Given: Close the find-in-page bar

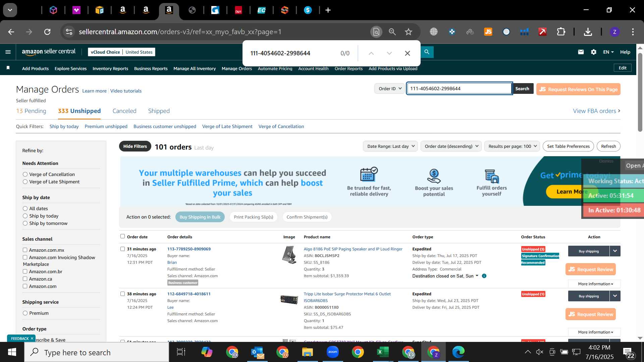Looking at the screenshot, I should [408, 53].
